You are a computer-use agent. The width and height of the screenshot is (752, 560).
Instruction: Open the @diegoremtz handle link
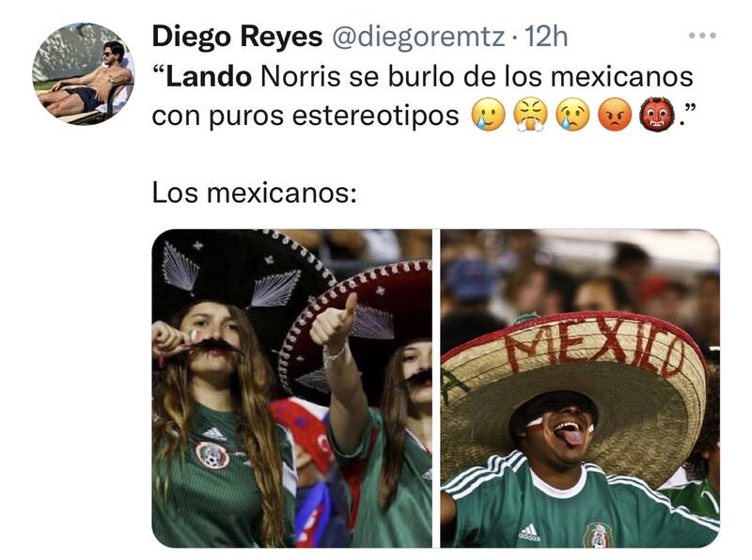point(416,37)
